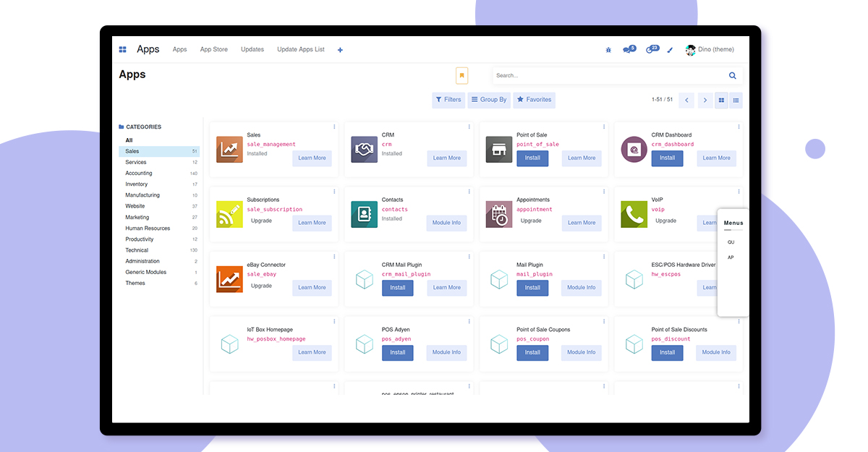Open the Filters dropdown
The image size is (868, 452).
(448, 100)
